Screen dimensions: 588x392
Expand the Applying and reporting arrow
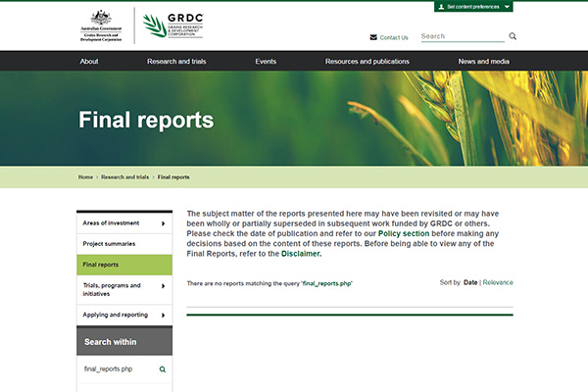(x=163, y=316)
